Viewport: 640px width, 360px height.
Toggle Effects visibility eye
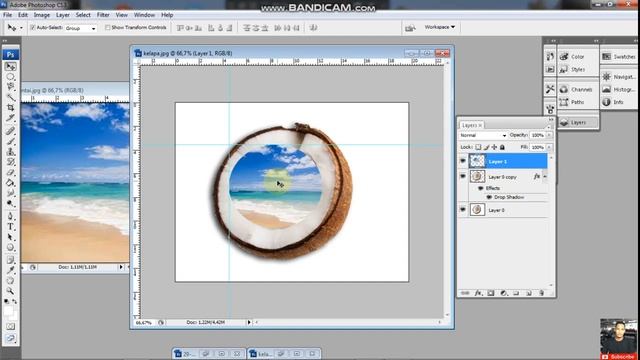point(480,188)
